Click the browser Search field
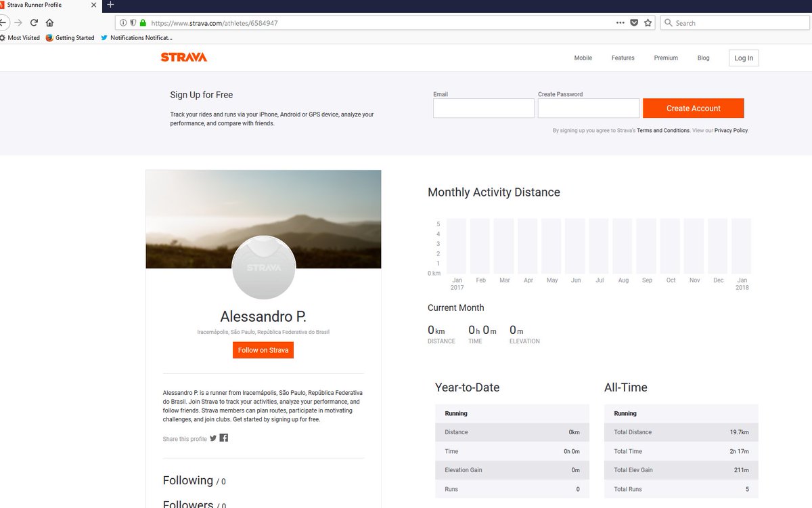812x508 pixels. [734, 23]
